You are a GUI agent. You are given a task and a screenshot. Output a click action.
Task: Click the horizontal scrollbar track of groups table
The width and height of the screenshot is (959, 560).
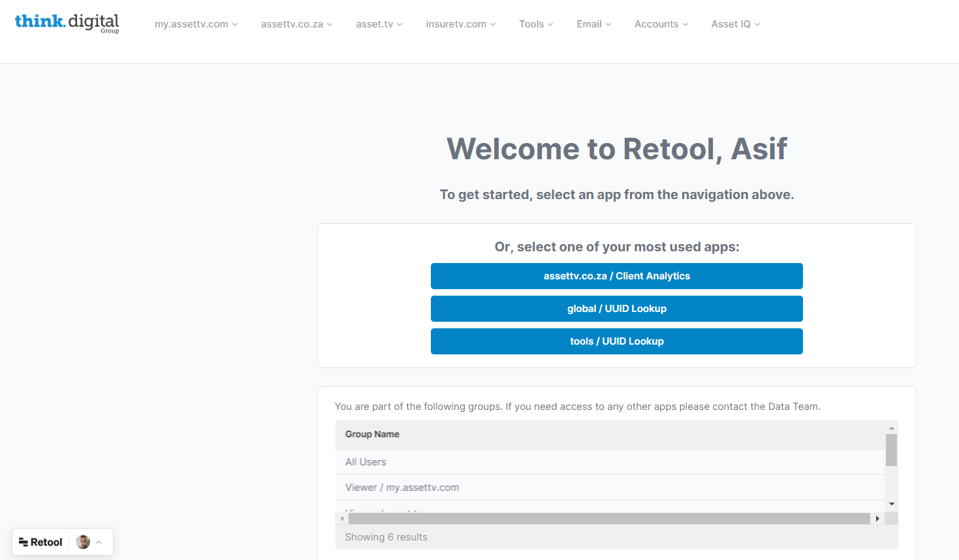click(609, 518)
